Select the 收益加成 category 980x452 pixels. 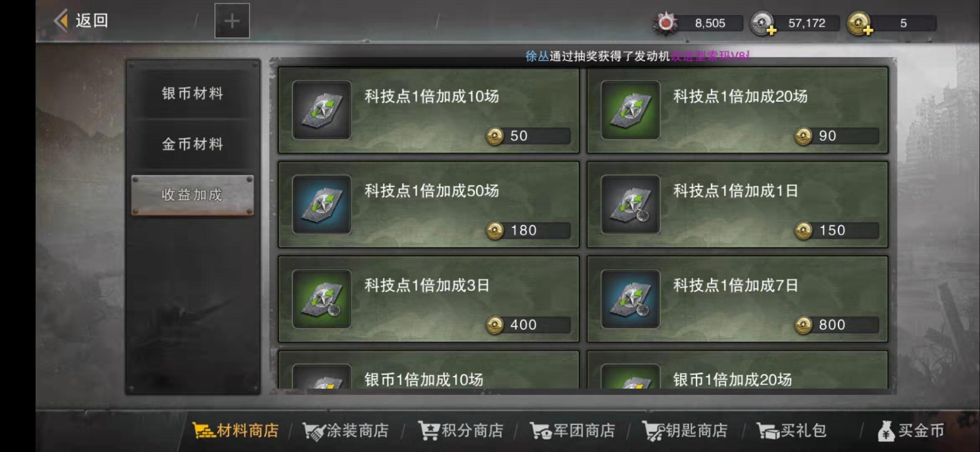click(x=193, y=195)
